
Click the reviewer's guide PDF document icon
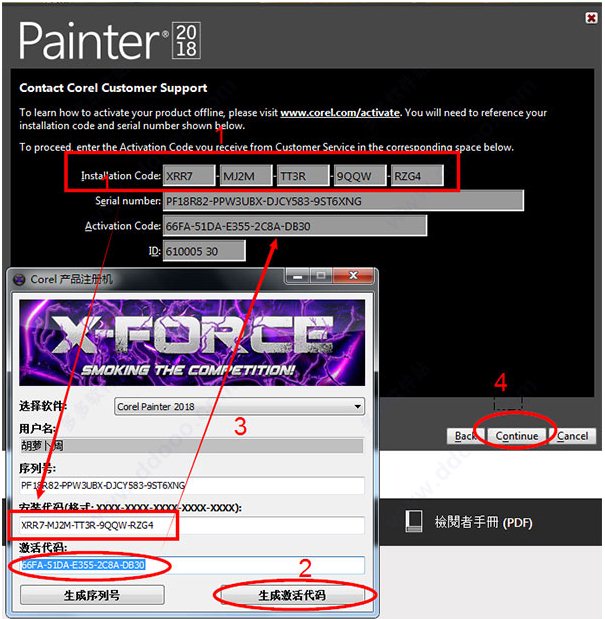[x=414, y=521]
